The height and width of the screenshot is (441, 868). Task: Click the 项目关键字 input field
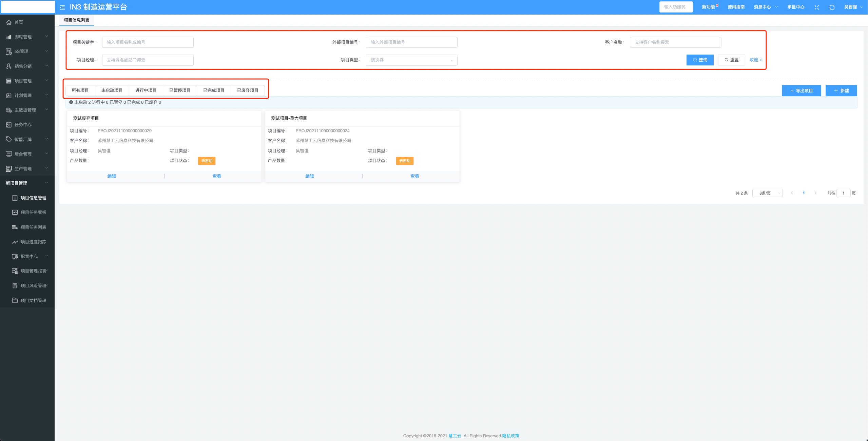148,42
